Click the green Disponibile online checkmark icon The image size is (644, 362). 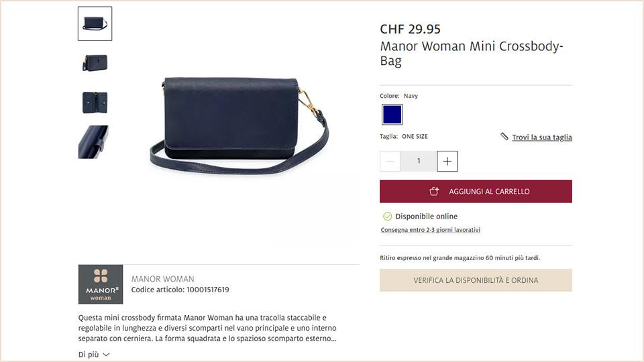(x=387, y=217)
